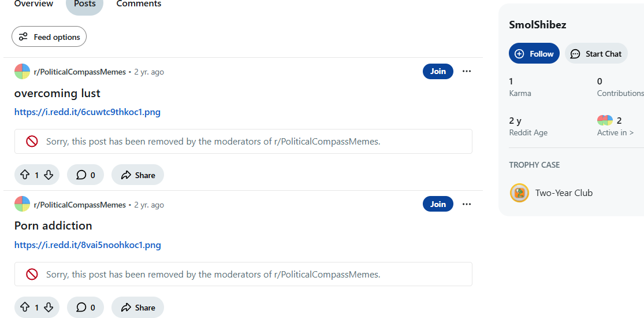Follow the user SmolShibez
Image resolution: width=644 pixels, height=318 pixels.
pyautogui.click(x=534, y=54)
